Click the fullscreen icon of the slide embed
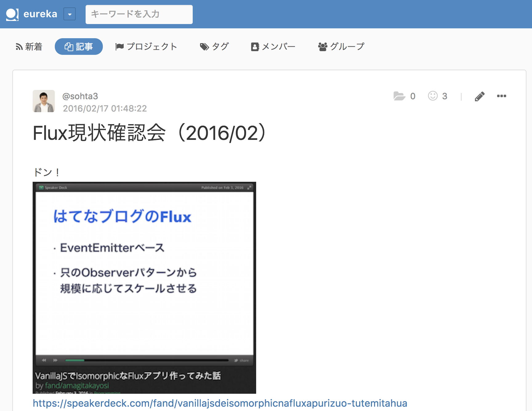Image resolution: width=532 pixels, height=411 pixels. coord(249,187)
